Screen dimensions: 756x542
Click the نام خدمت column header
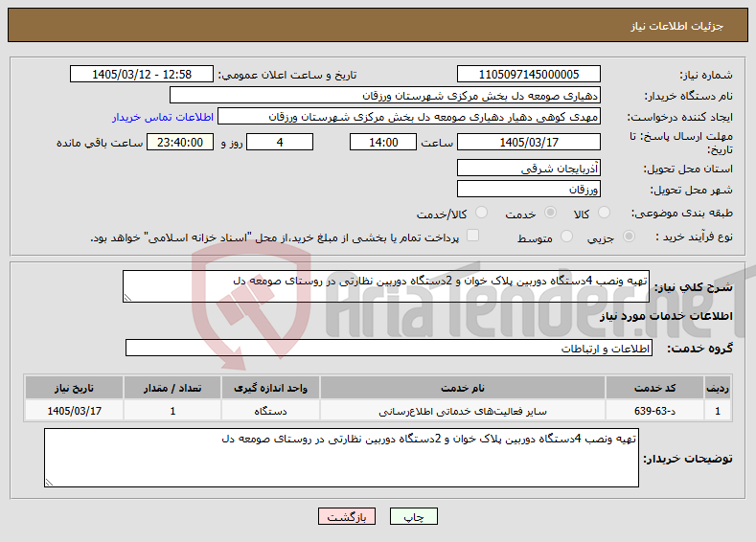(x=463, y=388)
